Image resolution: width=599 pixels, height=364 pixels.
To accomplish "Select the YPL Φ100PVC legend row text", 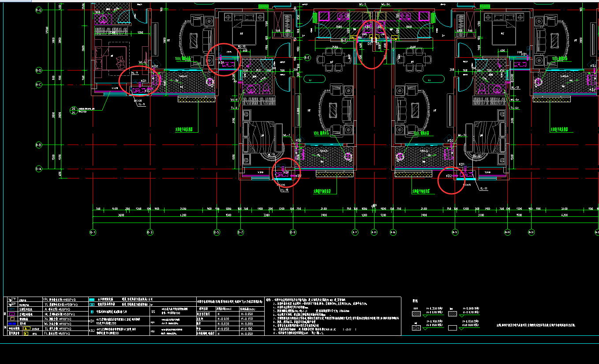I will pyautogui.click(x=59, y=300).
